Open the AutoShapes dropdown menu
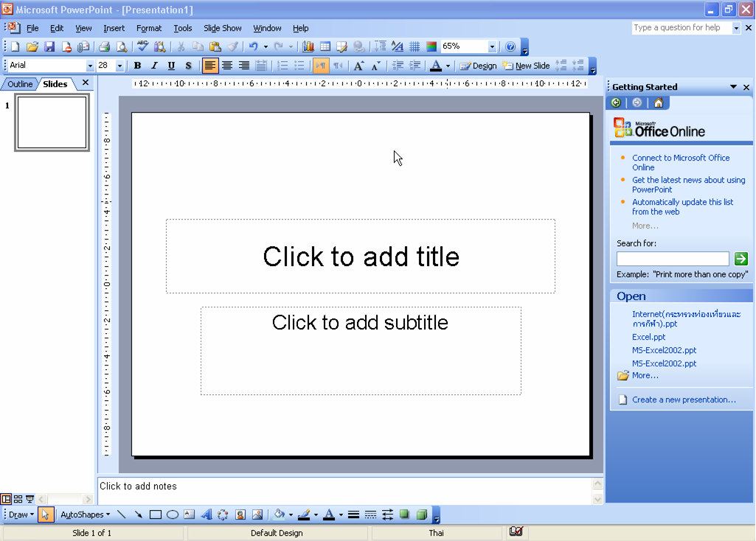The width and height of the screenshot is (756, 541). [x=85, y=514]
